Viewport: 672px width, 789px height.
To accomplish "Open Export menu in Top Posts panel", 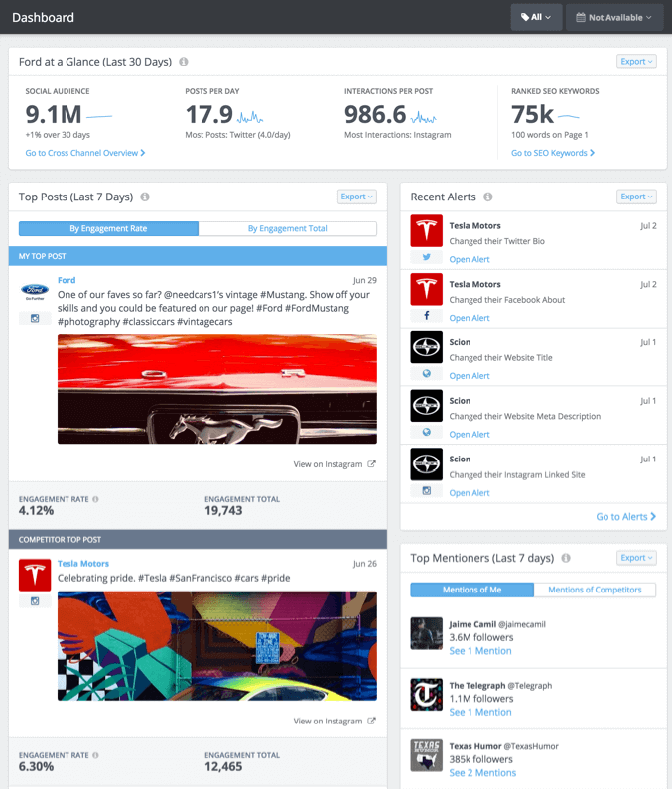I will (x=357, y=197).
